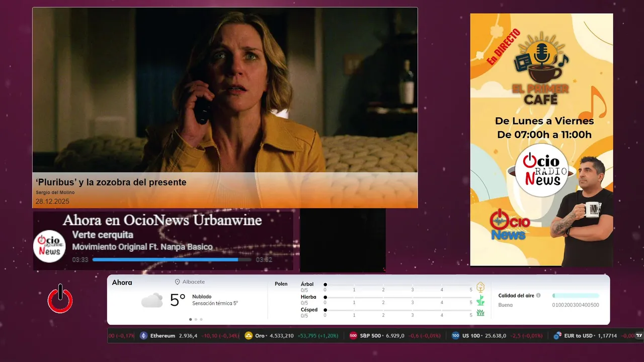This screenshot has height=362, width=644.
Task: Click the Polen section label
Action: [281, 284]
